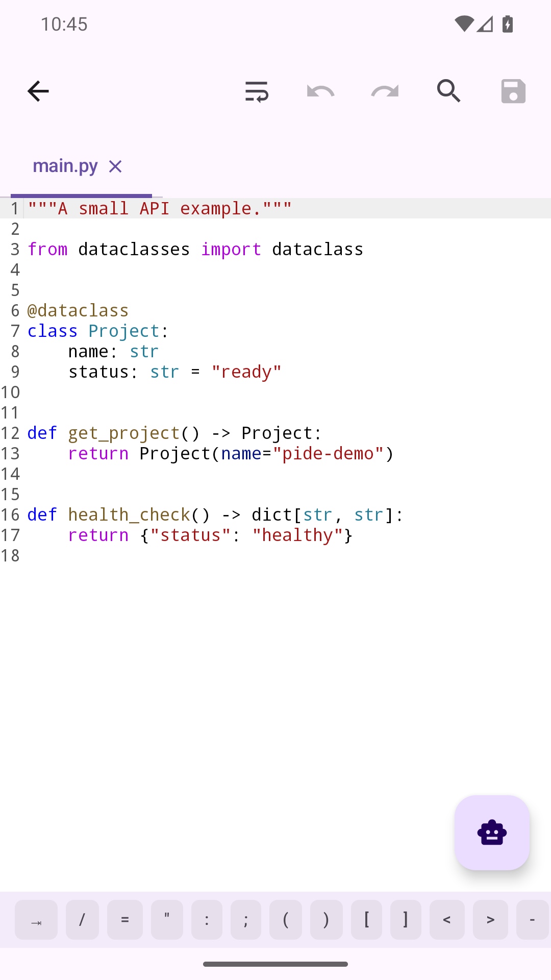The height and width of the screenshot is (980, 551).
Task: Click the redo icon
Action: click(x=385, y=91)
